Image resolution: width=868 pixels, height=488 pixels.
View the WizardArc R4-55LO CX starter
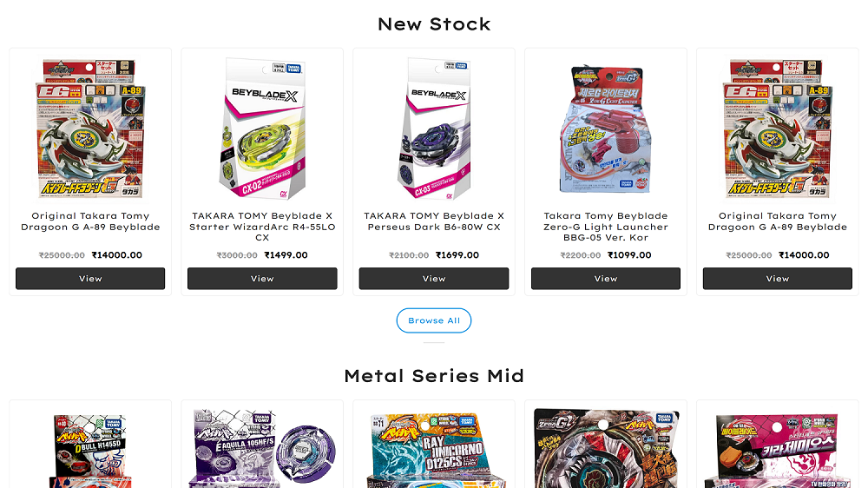tap(262, 279)
